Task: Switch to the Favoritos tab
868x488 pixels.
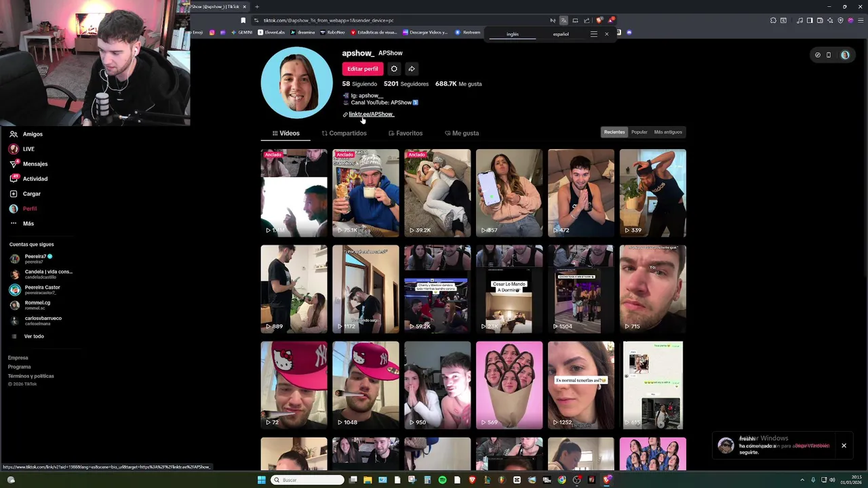Action: click(406, 133)
